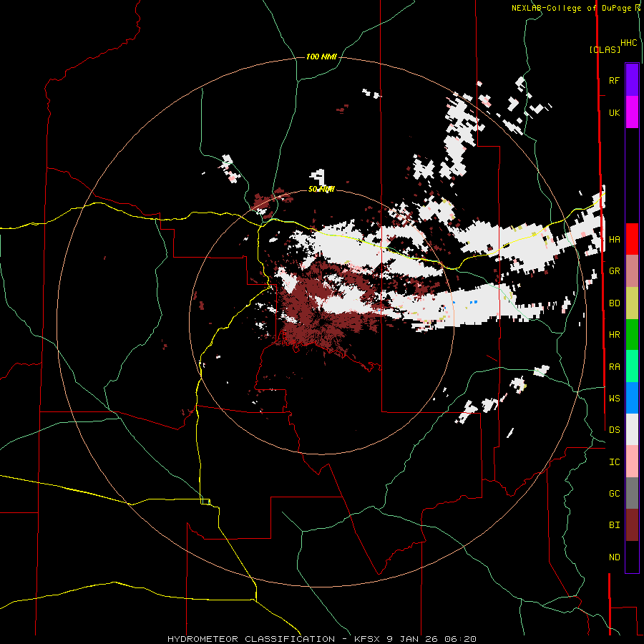Select the yellow BD color swatch
The width and height of the screenshot is (644, 644).
(x=632, y=303)
